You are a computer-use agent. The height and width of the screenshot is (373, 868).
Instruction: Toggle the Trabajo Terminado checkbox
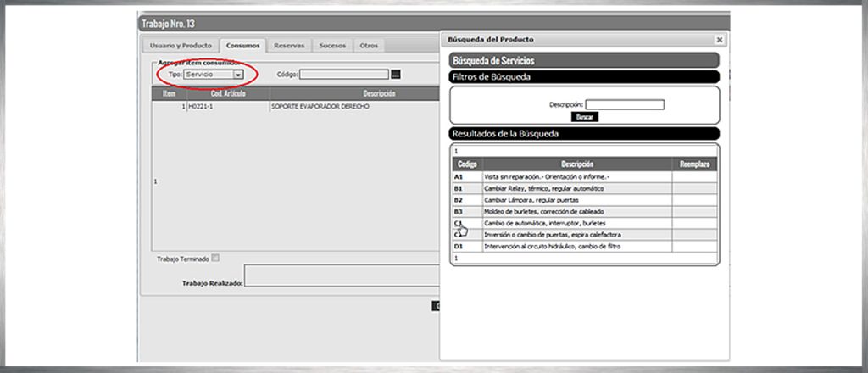(x=216, y=258)
